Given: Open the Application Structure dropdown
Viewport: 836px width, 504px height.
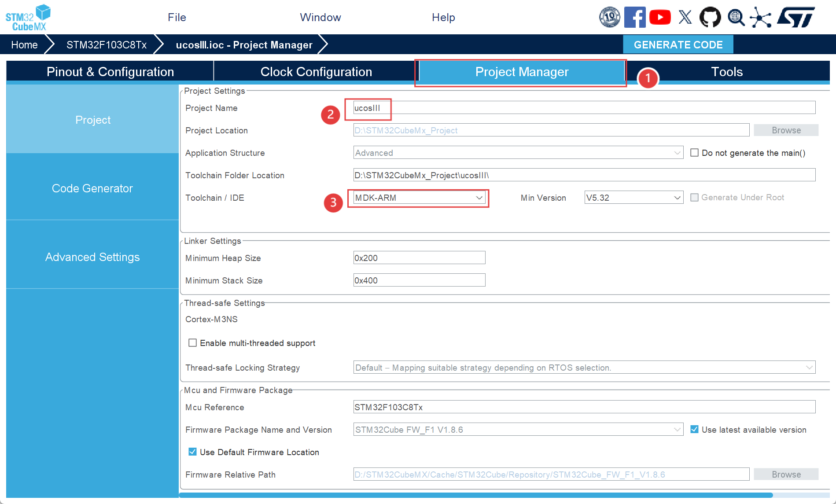Looking at the screenshot, I should pyautogui.click(x=518, y=153).
